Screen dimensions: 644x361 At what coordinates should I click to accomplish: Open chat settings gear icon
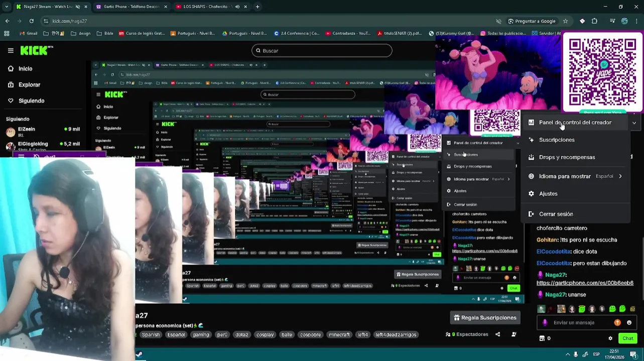(x=610, y=338)
